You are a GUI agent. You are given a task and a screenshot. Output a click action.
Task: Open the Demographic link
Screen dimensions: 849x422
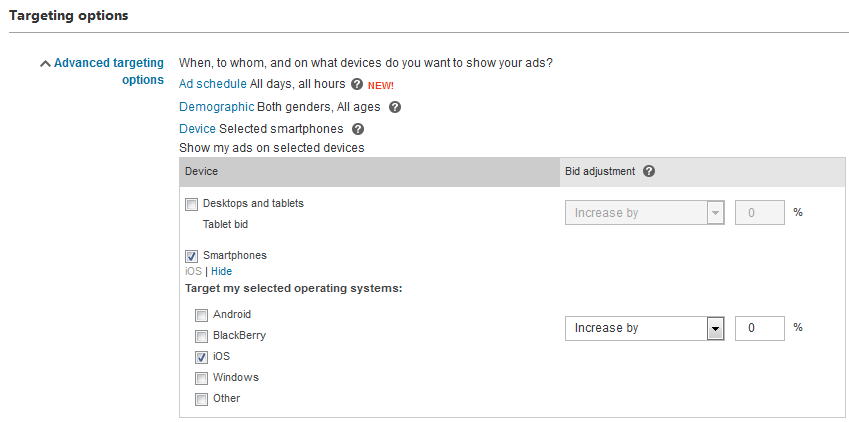217,107
